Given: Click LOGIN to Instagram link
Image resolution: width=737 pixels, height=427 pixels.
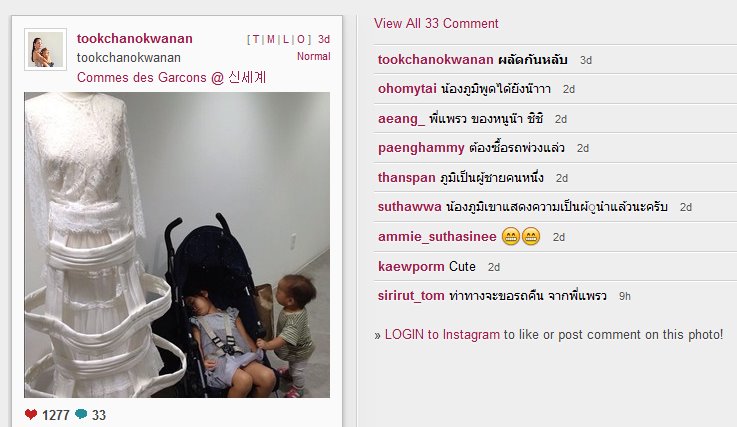Looking at the screenshot, I should (442, 335).
